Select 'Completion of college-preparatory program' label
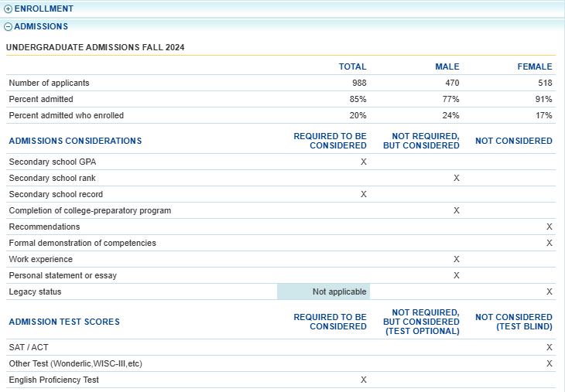This screenshot has width=565, height=392. click(90, 210)
